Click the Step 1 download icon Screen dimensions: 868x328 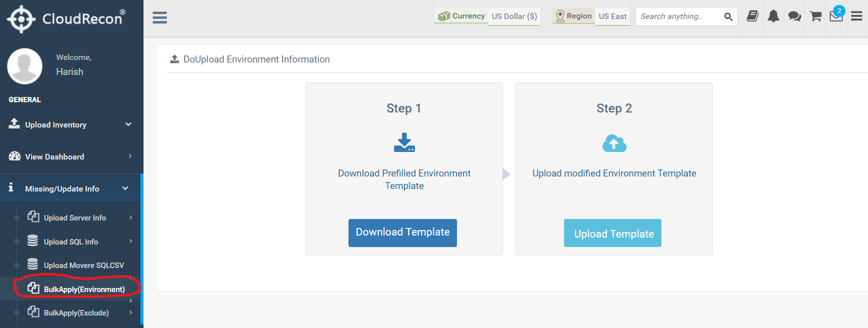404,142
